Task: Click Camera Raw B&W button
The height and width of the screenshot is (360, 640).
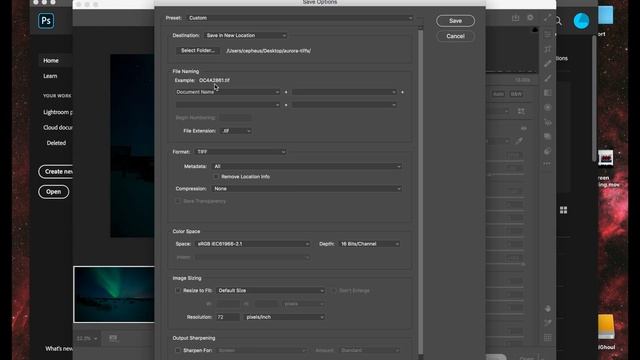Action: [x=516, y=94]
